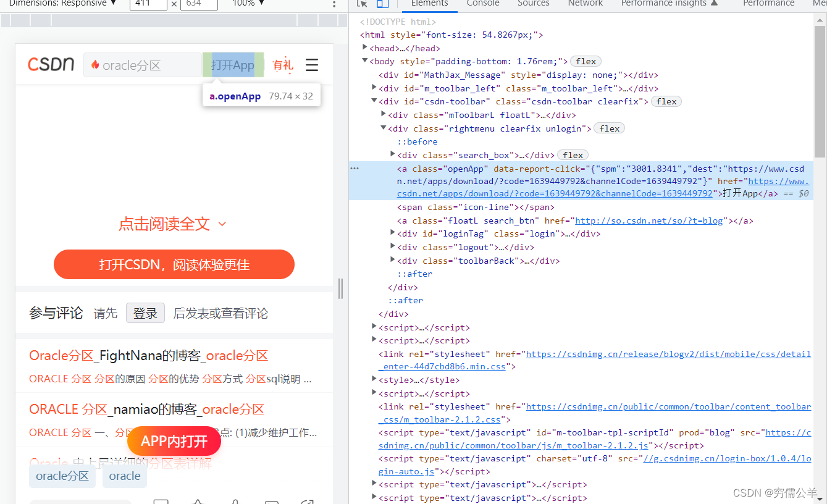Open the Sources tab

[534, 4]
